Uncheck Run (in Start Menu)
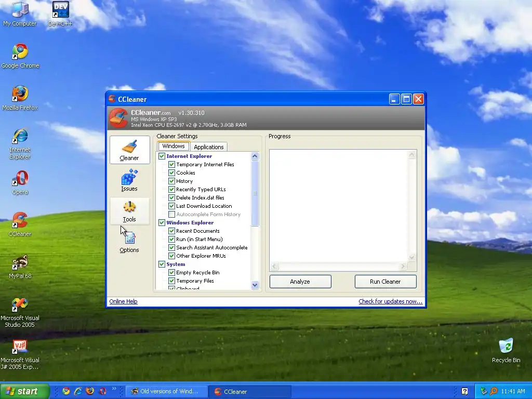Image resolution: width=532 pixels, height=399 pixels. 171,239
